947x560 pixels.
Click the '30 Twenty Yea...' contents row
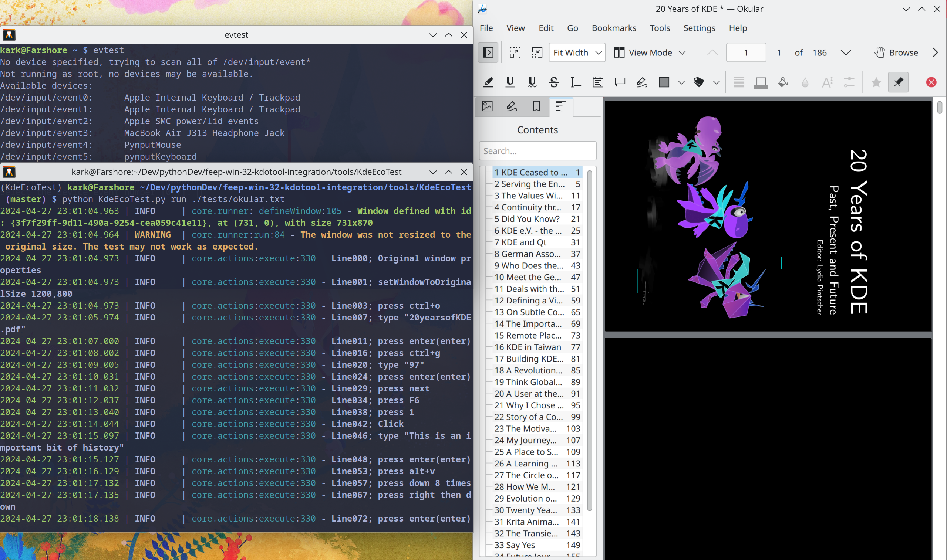[x=537, y=510]
